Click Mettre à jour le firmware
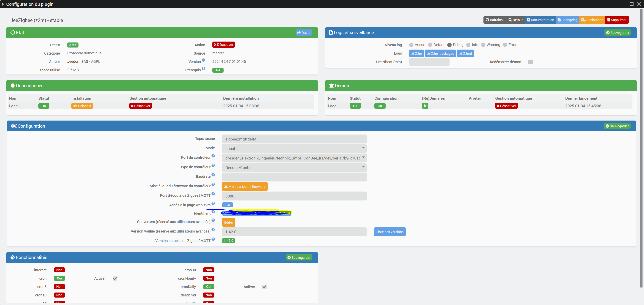The image size is (644, 305). 245,187
